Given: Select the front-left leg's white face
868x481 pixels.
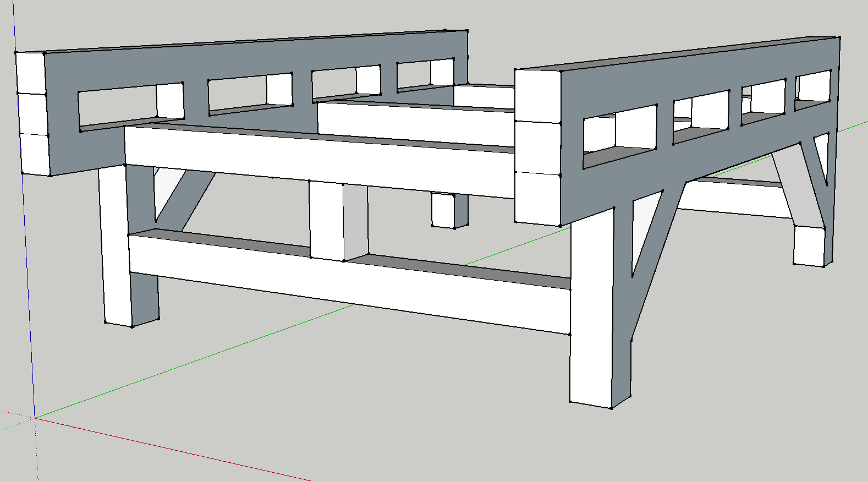Looking at the screenshot, I should pos(116,248).
